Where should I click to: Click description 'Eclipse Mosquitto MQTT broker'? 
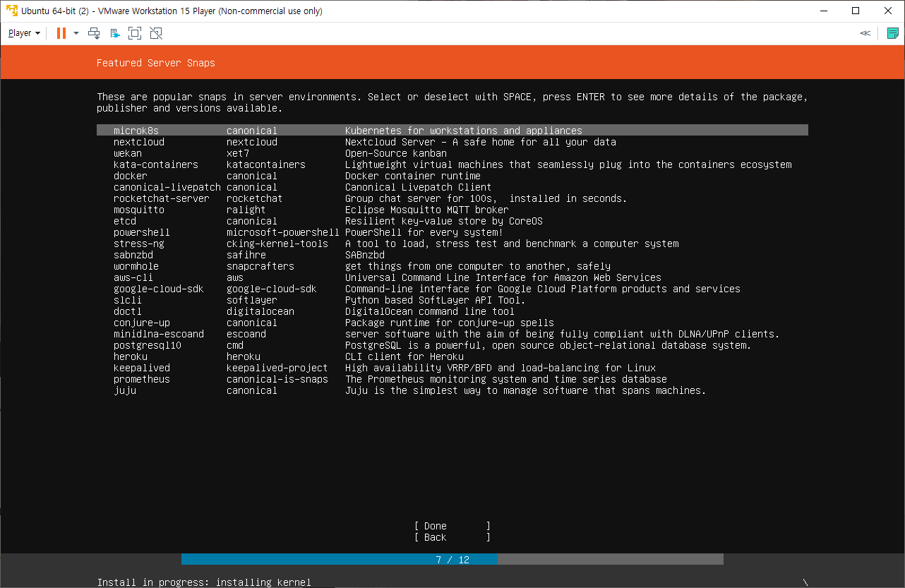coord(427,210)
